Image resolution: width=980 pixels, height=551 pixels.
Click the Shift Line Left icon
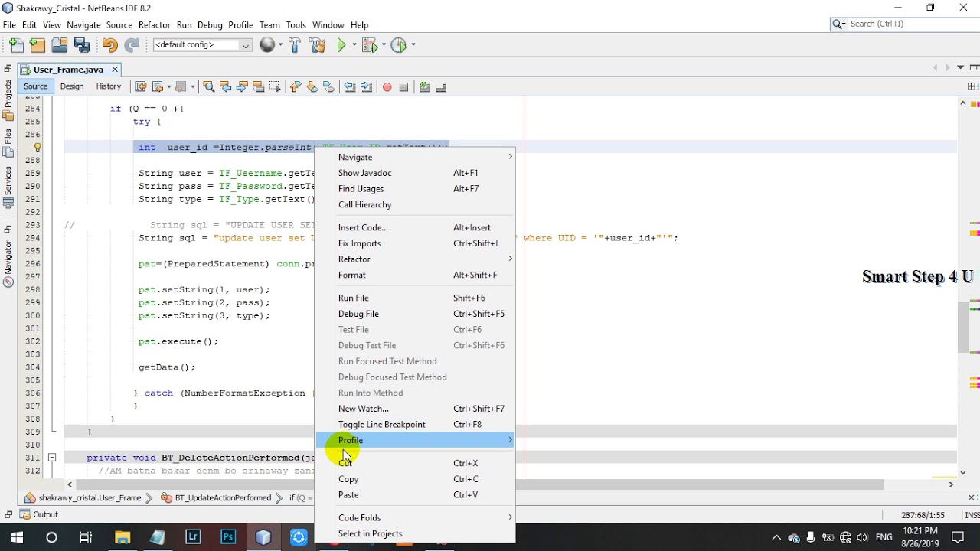tap(349, 86)
